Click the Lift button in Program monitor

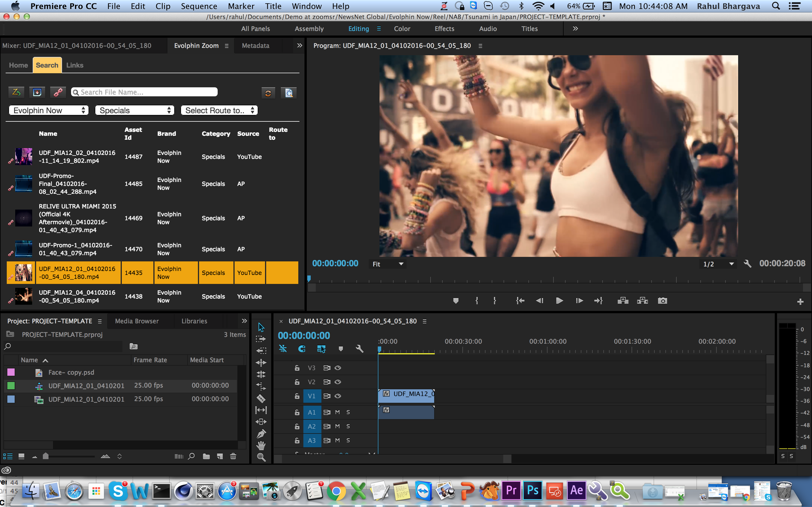coord(623,301)
